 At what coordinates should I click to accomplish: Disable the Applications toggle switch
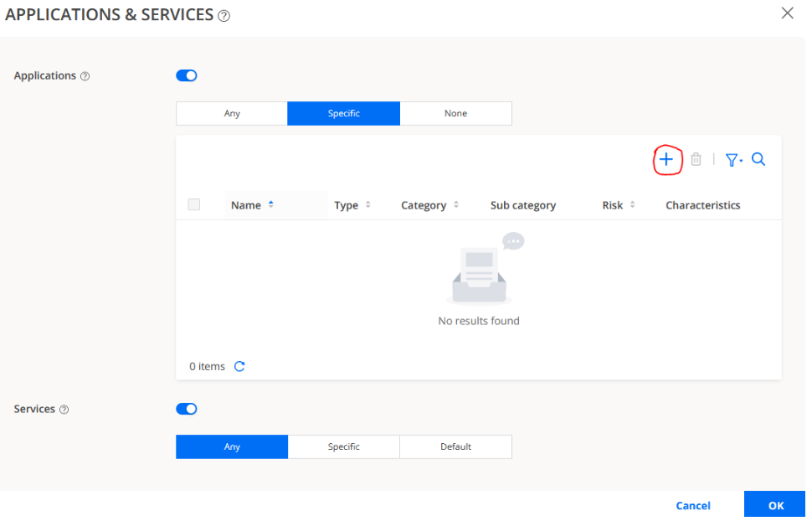(187, 75)
